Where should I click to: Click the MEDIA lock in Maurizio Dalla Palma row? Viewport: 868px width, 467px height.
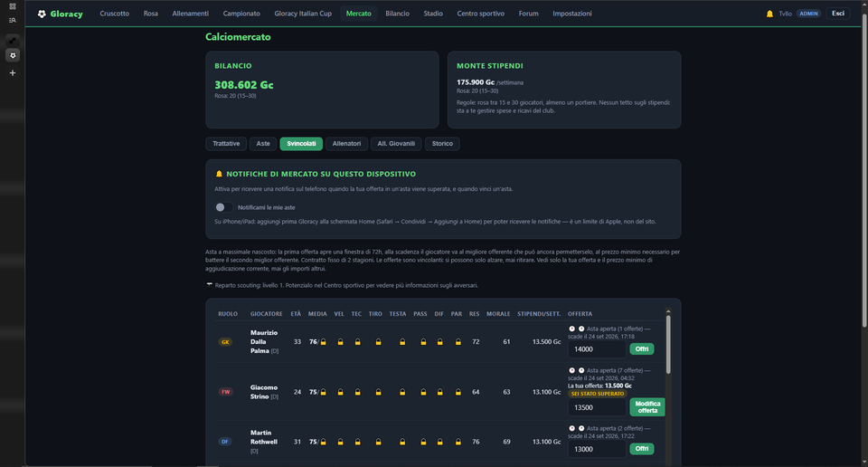324,342
